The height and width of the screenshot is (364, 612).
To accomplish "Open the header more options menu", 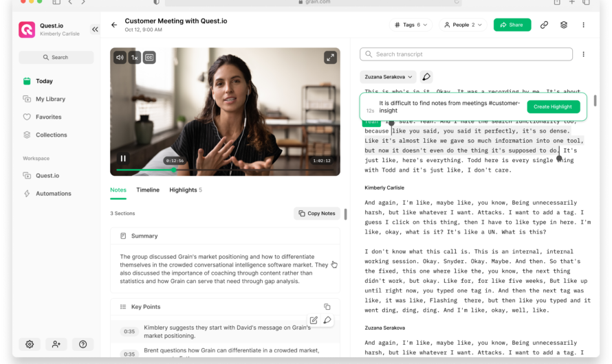I will tap(584, 25).
